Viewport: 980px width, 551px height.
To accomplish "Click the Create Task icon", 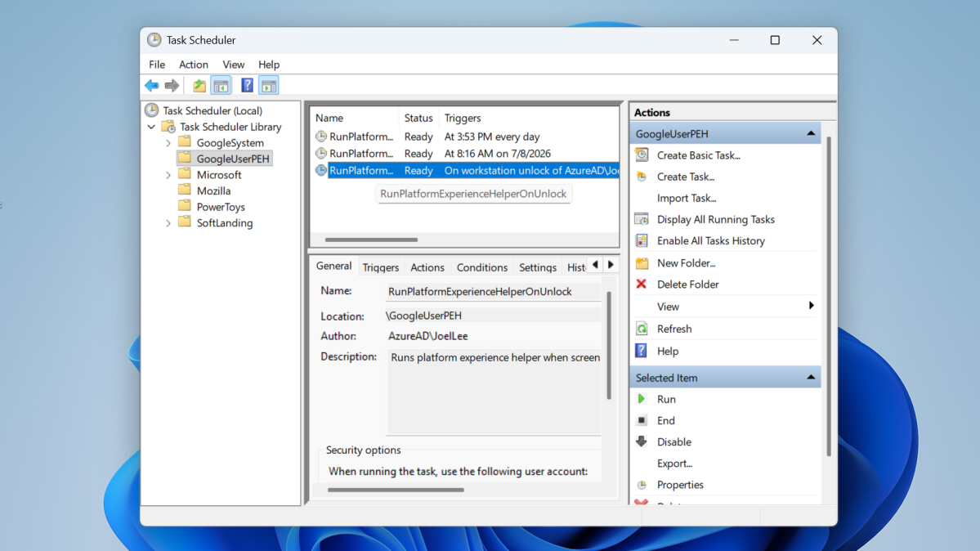I will (642, 177).
